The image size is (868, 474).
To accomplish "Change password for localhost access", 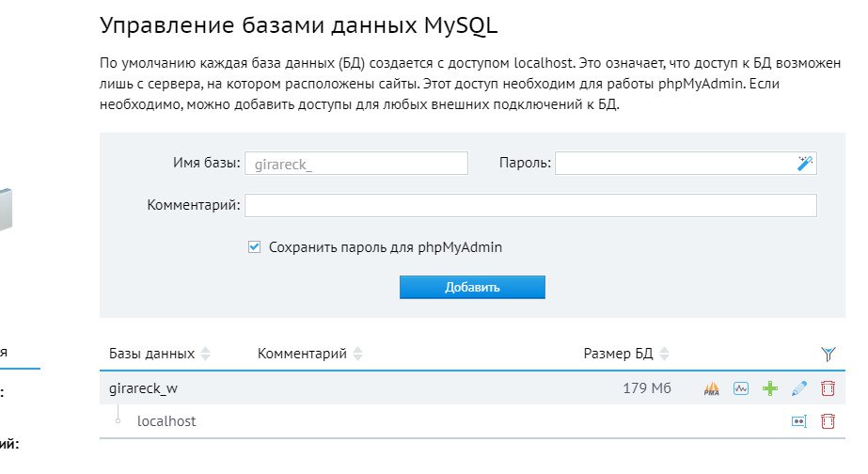I will (x=799, y=421).
